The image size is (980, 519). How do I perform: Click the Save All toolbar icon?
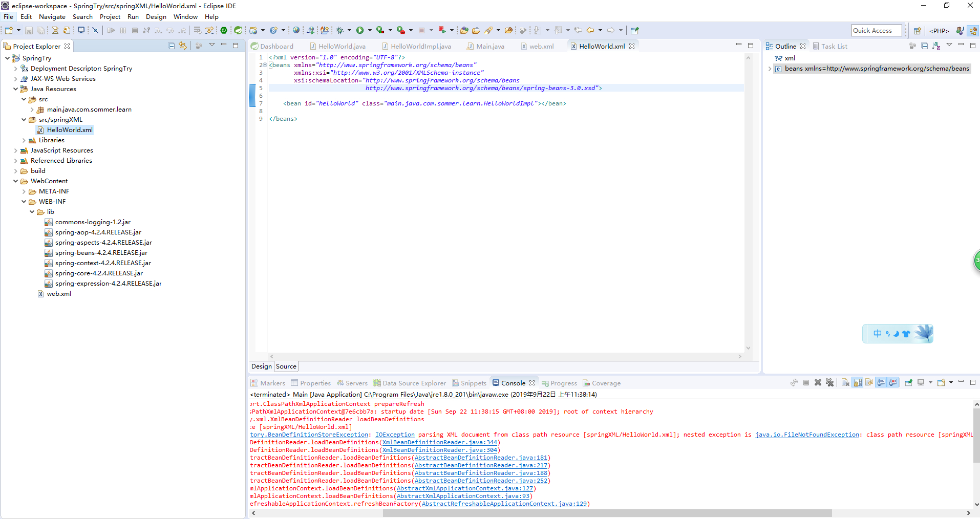click(40, 31)
